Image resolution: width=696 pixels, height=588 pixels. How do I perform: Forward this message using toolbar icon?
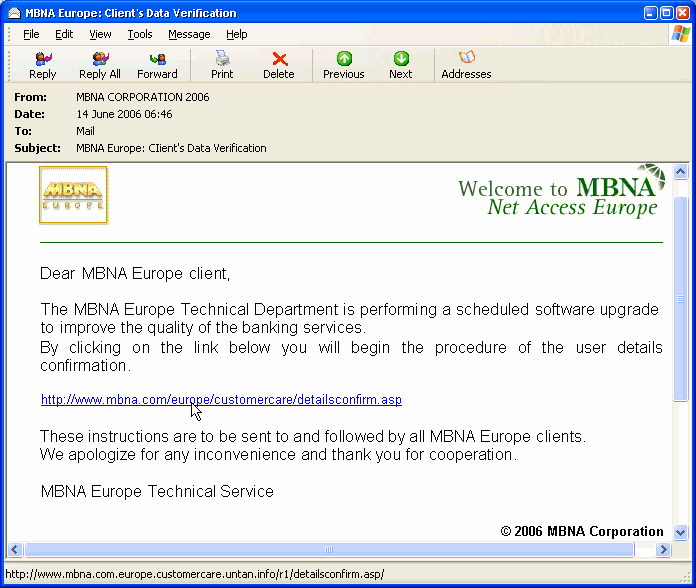tap(157, 60)
